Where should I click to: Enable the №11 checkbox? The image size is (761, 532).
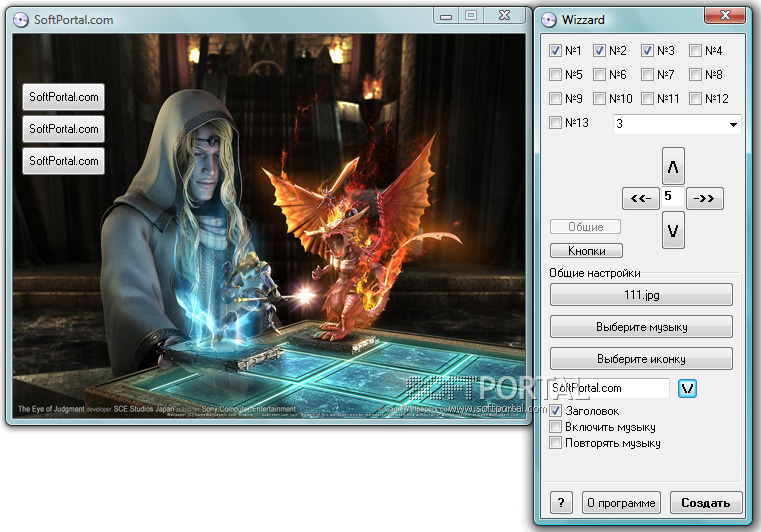click(x=647, y=99)
